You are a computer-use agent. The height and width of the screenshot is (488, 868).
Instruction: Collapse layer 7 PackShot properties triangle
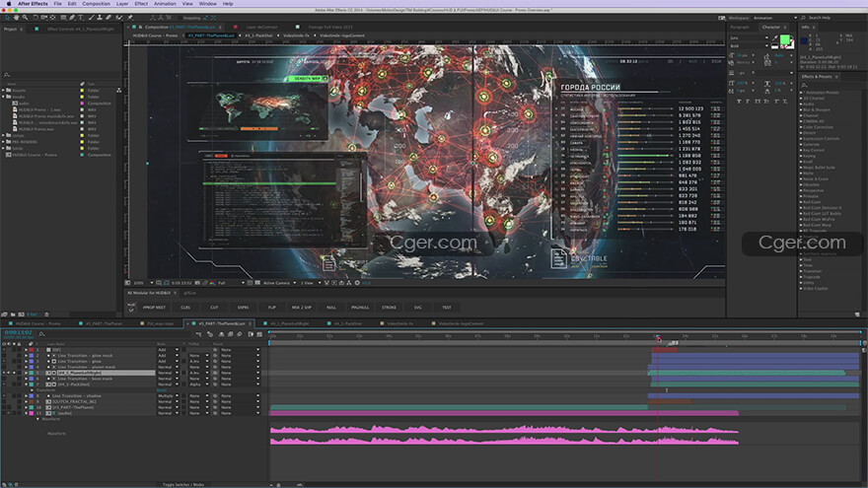click(x=26, y=384)
